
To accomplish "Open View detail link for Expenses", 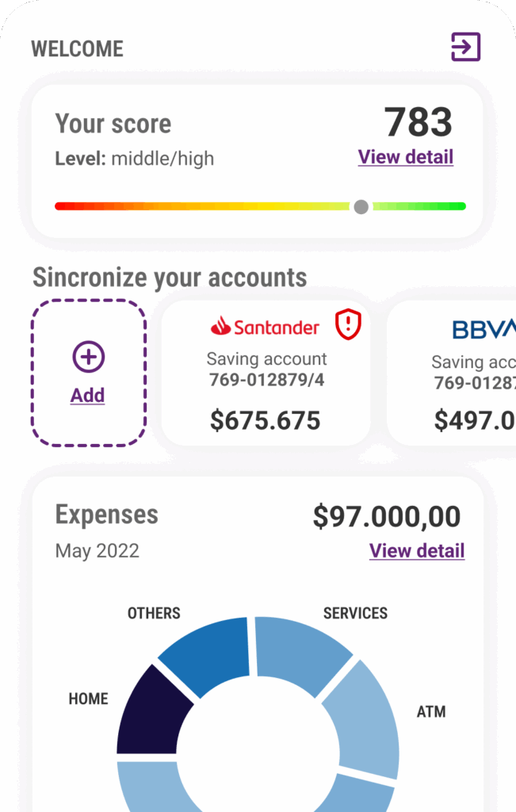I will point(416,550).
